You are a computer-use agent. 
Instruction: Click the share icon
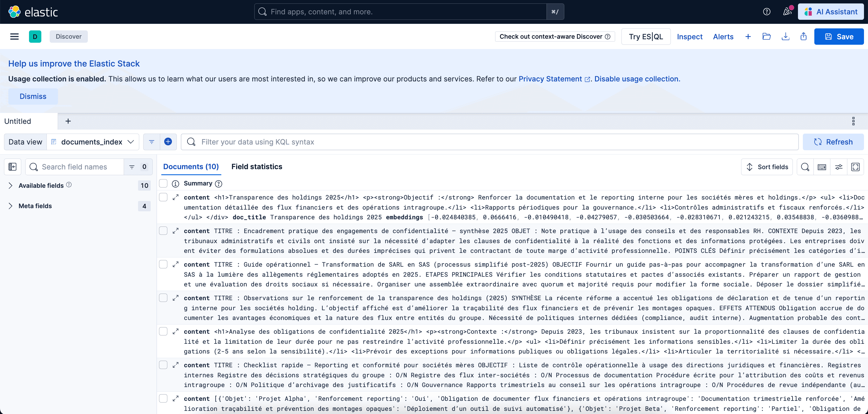804,36
